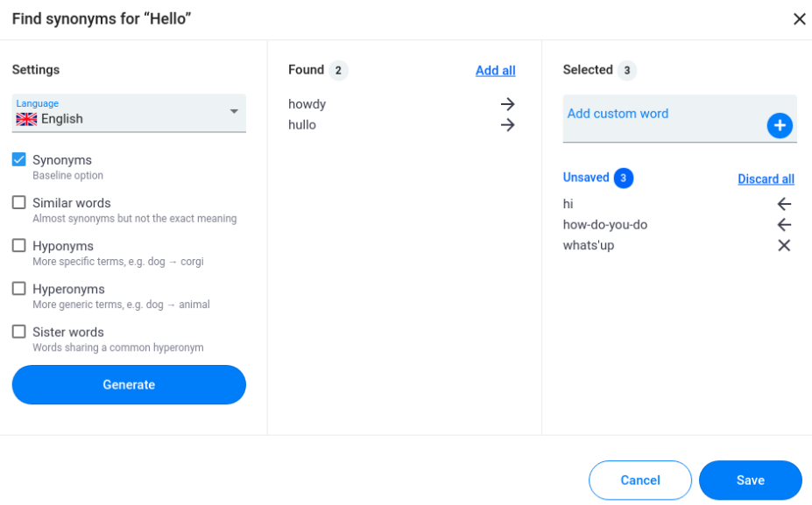Image resolution: width=812 pixels, height=505 pixels.
Task: Enable Similar words option
Action: click(19, 202)
